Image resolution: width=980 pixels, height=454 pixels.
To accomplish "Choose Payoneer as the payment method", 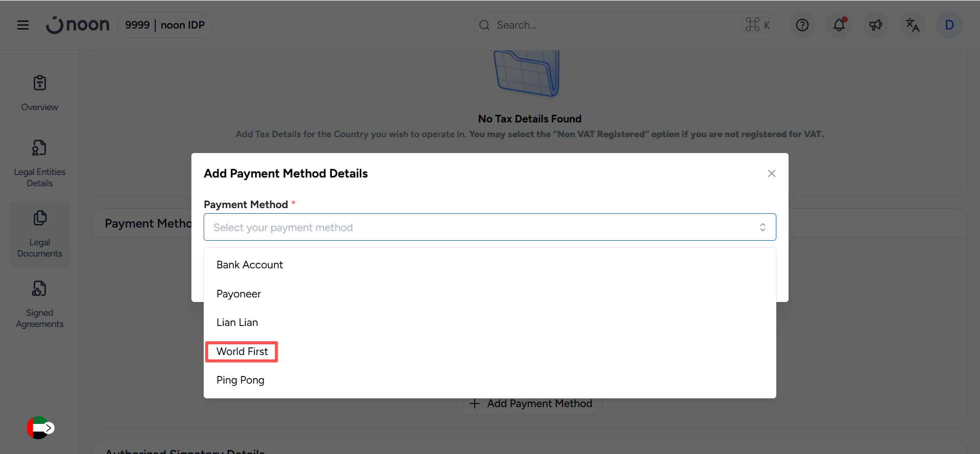I will 238,294.
